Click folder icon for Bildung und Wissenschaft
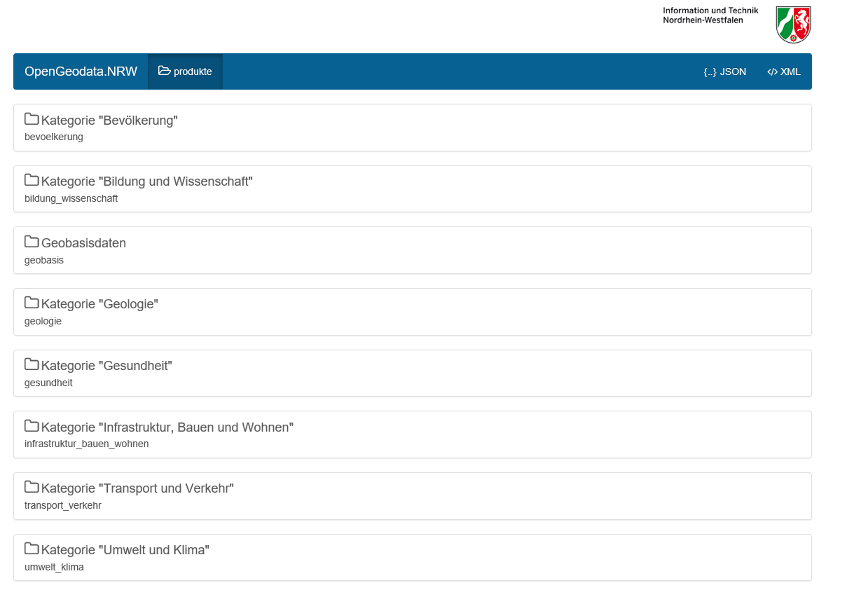This screenshot has height=593, width=868. coord(32,180)
